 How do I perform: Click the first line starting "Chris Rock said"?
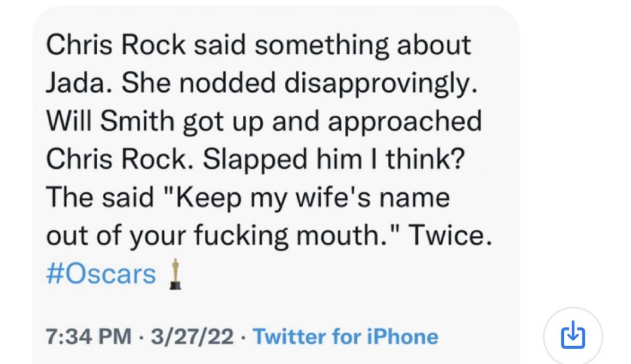click(x=258, y=46)
